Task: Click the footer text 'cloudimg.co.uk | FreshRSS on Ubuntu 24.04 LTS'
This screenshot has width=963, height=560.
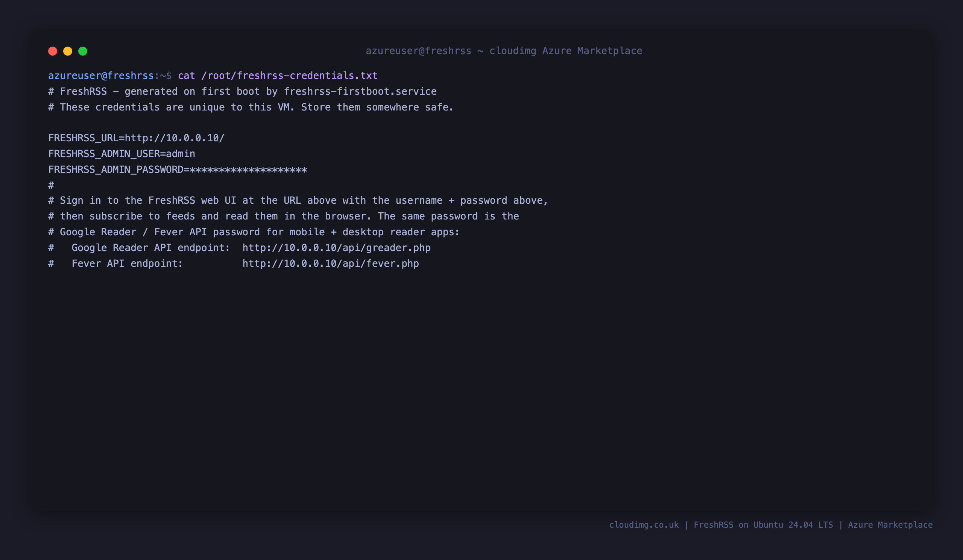Action: click(x=721, y=525)
